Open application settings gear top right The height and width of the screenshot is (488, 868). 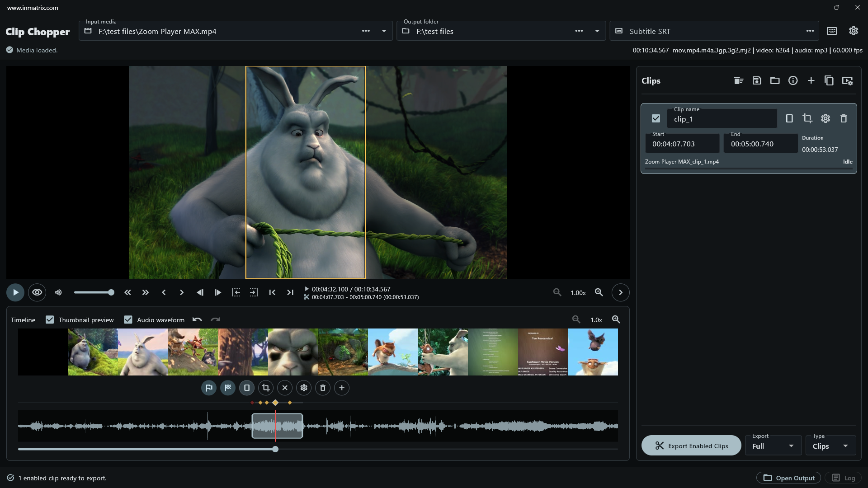(x=854, y=31)
